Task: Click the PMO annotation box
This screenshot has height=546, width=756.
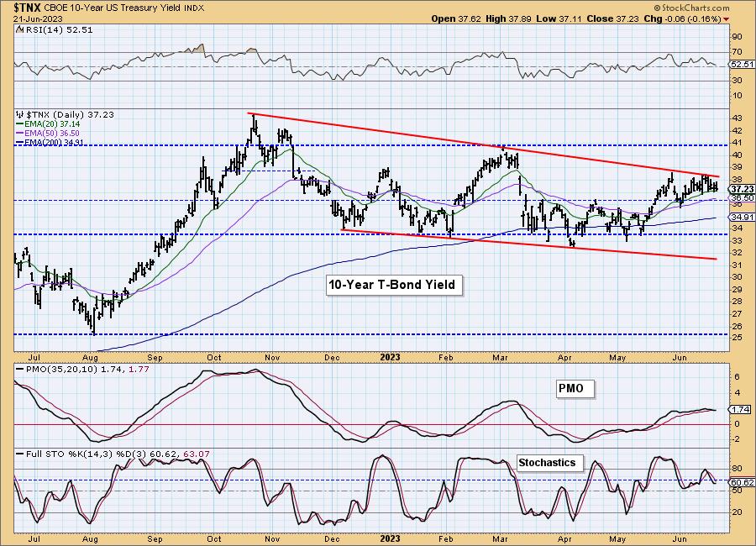Action: (x=575, y=389)
